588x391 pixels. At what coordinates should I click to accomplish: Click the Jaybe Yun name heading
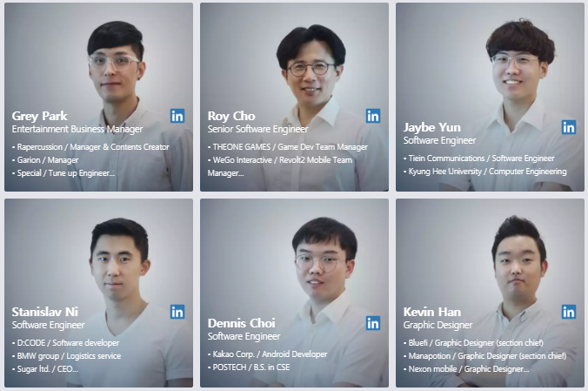click(x=432, y=127)
